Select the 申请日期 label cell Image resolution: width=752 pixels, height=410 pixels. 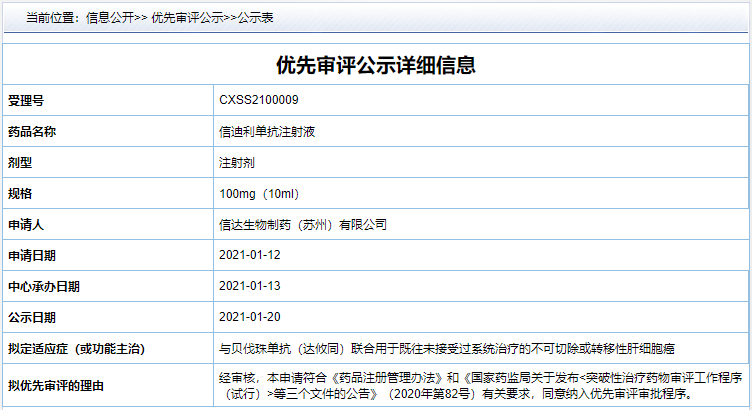pos(108,255)
